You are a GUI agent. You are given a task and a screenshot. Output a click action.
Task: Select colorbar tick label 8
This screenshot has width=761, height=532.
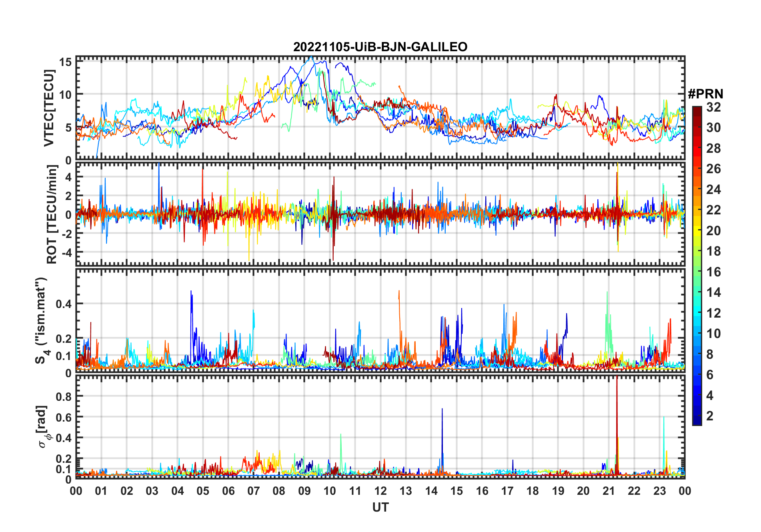[x=710, y=354]
